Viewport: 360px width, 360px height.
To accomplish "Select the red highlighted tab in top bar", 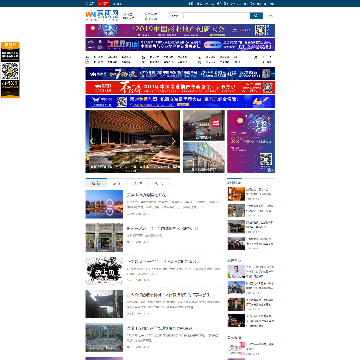I will (x=103, y=3).
